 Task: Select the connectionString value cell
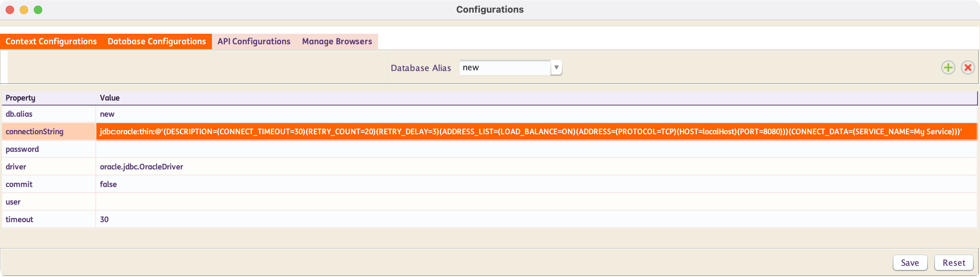[536, 131]
